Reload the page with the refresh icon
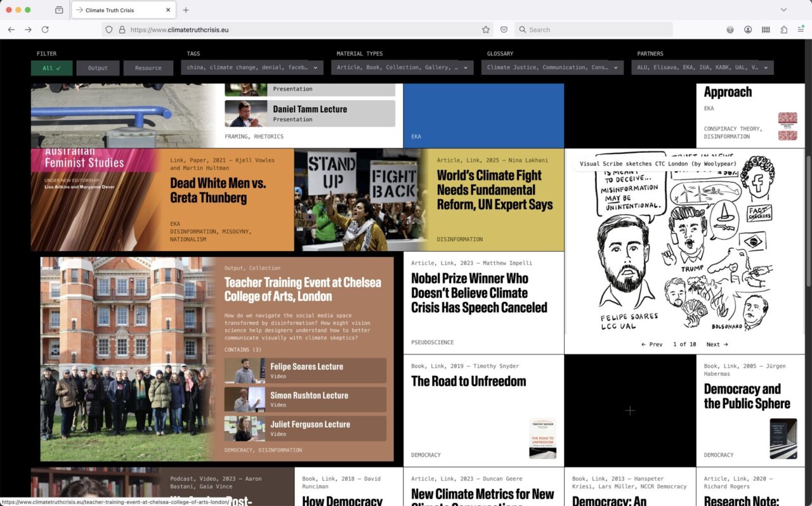The height and width of the screenshot is (506, 812). 45,30
